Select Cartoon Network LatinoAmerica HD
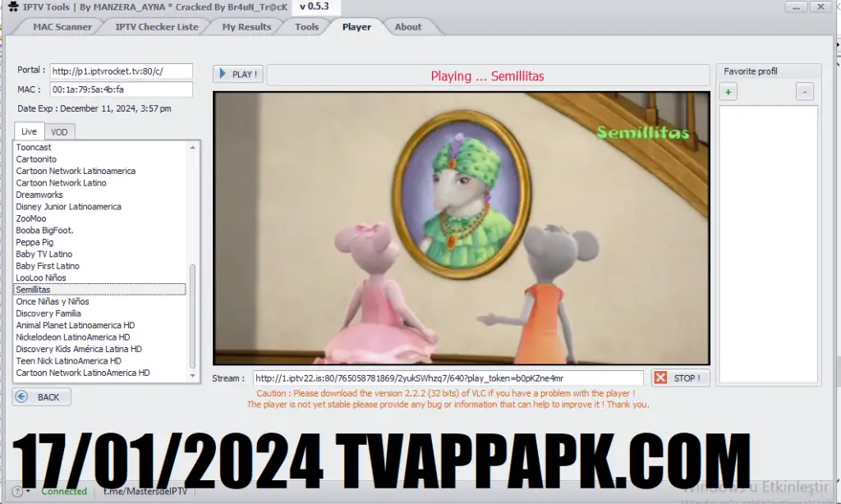Viewport: 841px width, 504px height. coord(99,373)
